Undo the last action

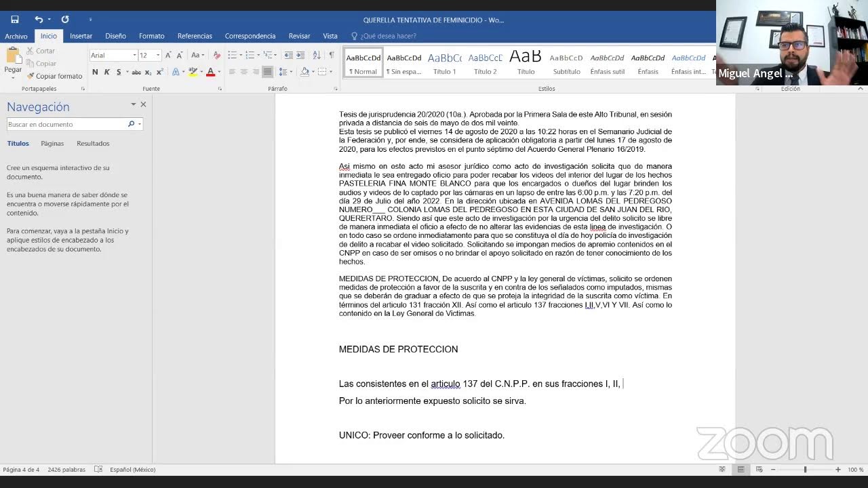tap(39, 20)
